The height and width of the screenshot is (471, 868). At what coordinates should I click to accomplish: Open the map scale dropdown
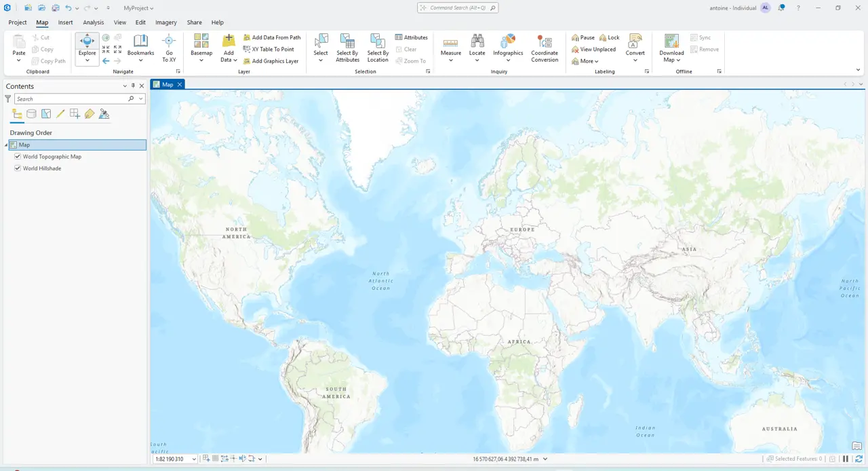click(193, 459)
